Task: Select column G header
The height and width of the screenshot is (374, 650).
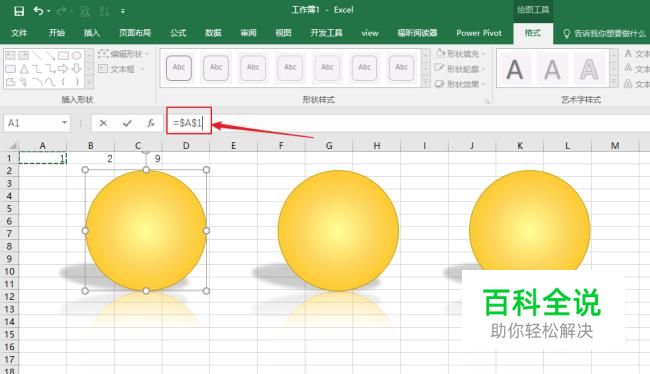Action: (329, 146)
